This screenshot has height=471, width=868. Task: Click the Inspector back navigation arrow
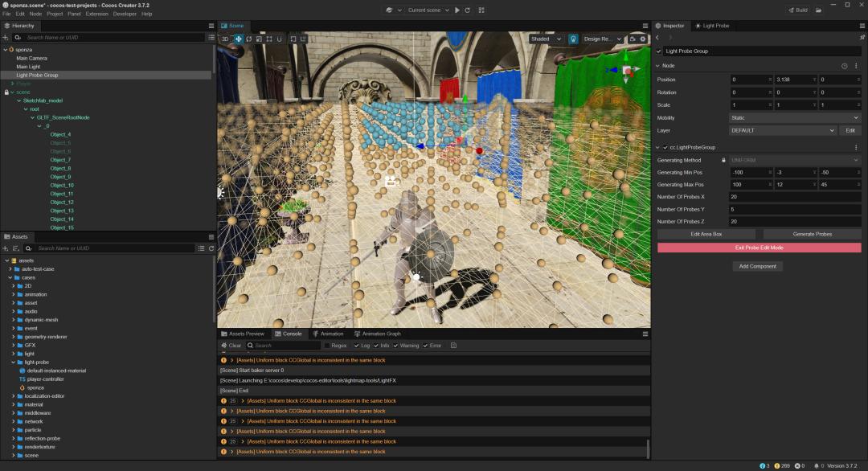click(657, 38)
